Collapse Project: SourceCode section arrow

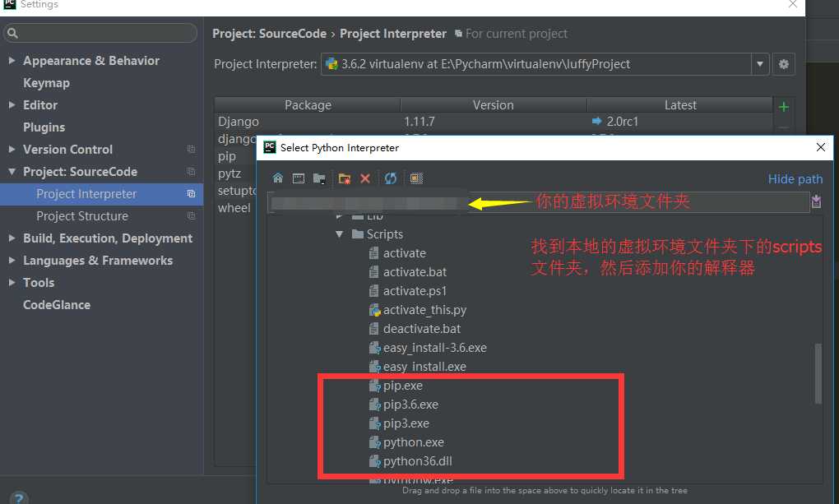[x=12, y=172]
